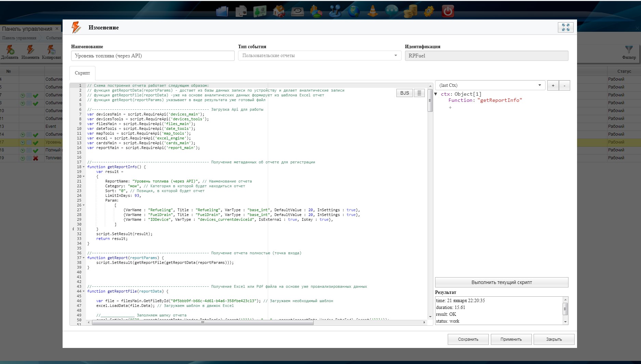Click the house with car icon

[279, 11]
